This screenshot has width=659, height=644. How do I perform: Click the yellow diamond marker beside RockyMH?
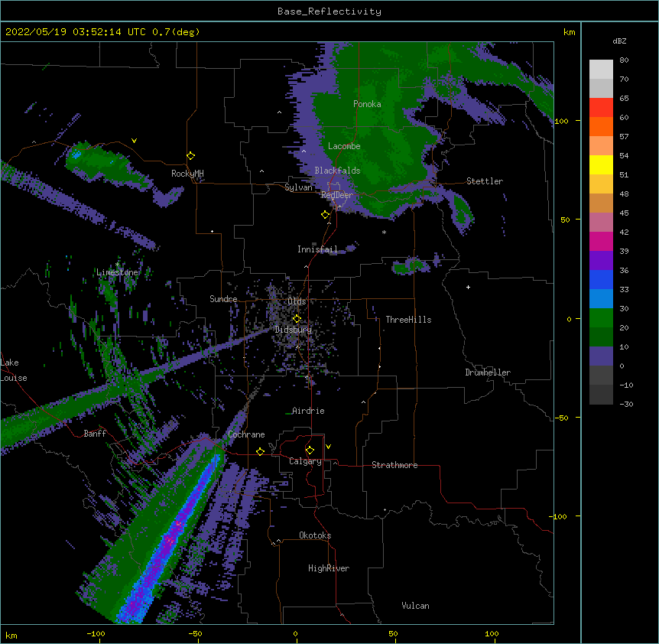click(x=191, y=156)
